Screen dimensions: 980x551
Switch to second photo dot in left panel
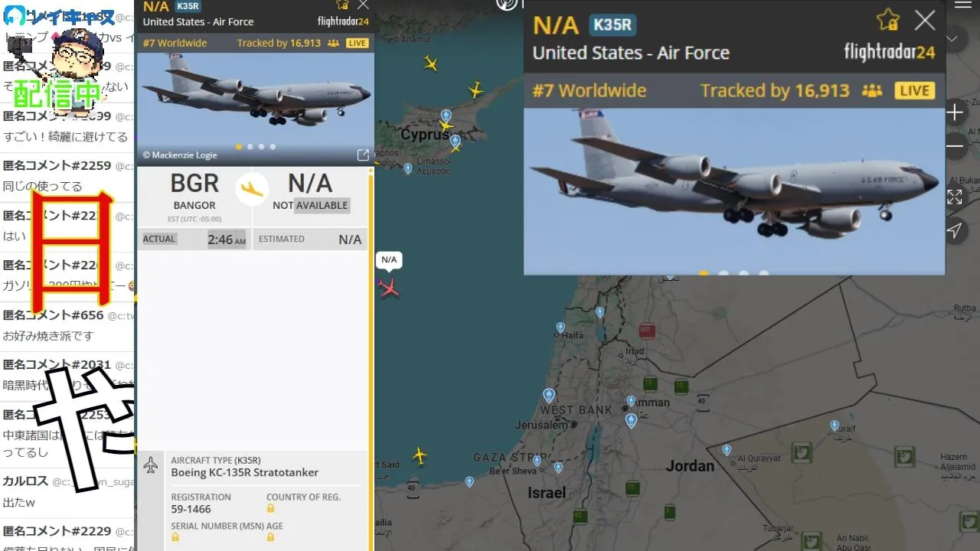point(250,146)
